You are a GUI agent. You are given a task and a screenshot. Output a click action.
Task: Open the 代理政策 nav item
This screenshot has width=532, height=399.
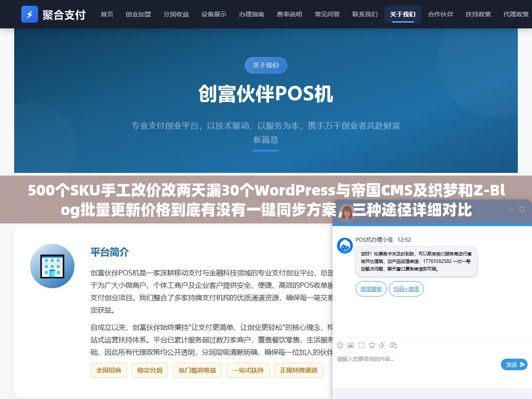tap(516, 14)
